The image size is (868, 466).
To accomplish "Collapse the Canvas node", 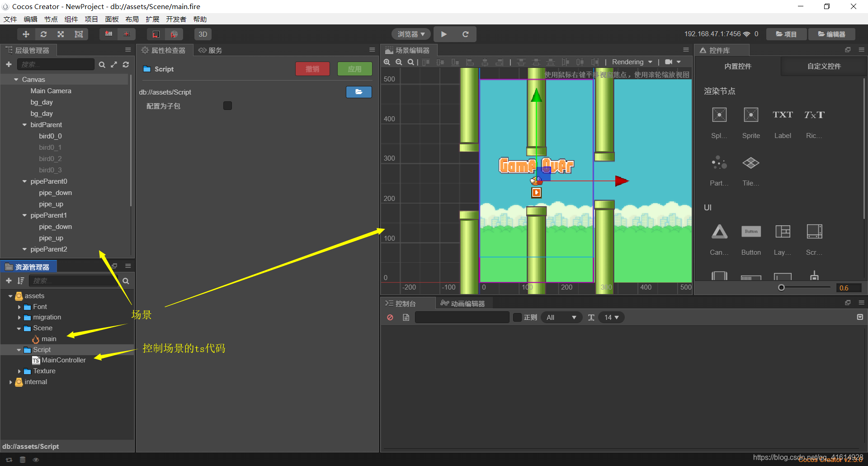I will pos(16,80).
